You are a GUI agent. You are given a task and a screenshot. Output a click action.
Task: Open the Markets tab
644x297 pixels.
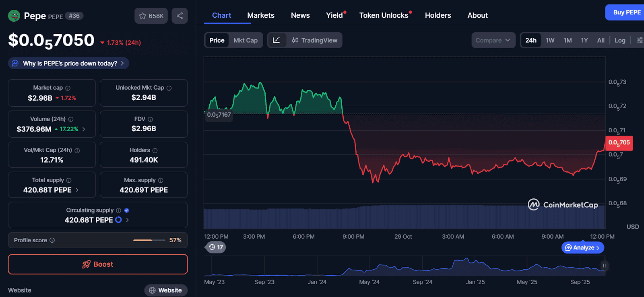coord(261,15)
